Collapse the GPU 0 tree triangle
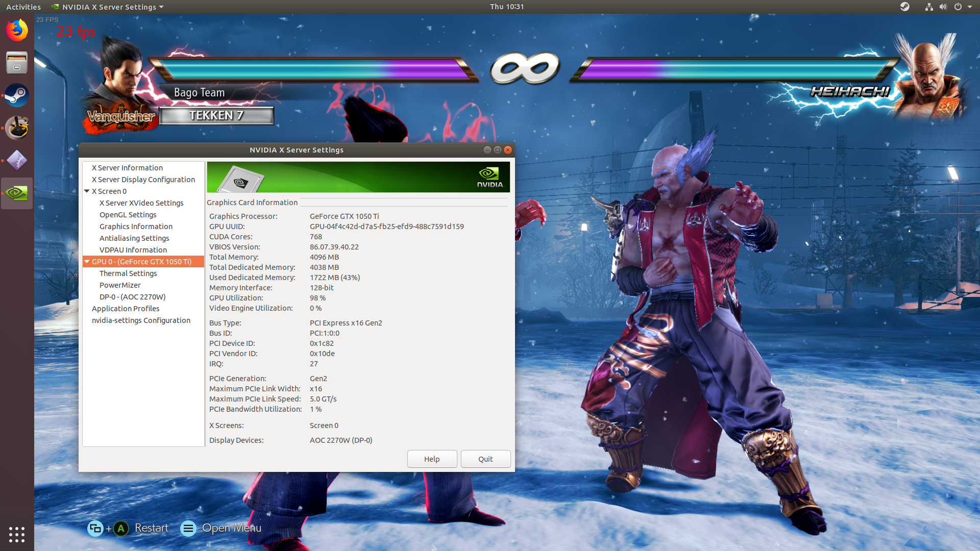The height and width of the screenshot is (551, 980). click(87, 262)
